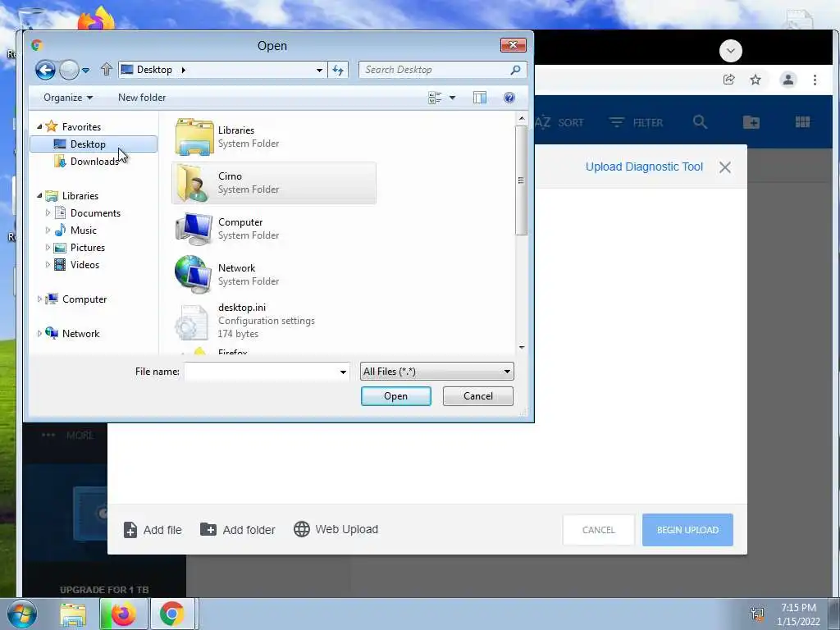
Task: Select the desktop.ini file icon
Action: tap(191, 322)
